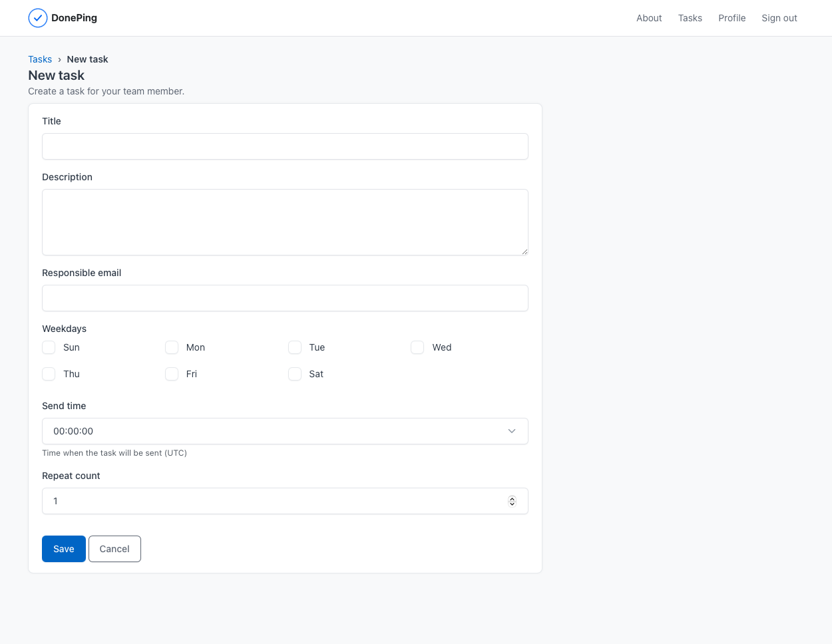Click the Cancel button
832x644 pixels.
click(x=114, y=549)
